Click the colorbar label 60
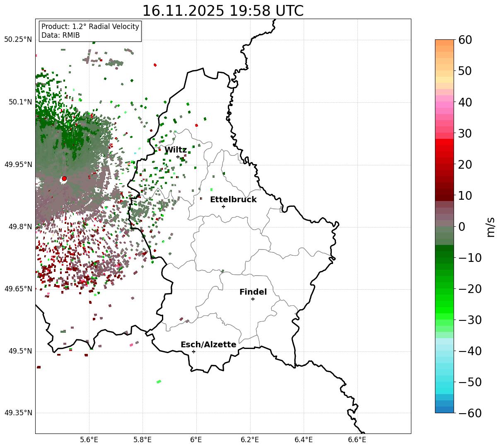 pos(464,40)
